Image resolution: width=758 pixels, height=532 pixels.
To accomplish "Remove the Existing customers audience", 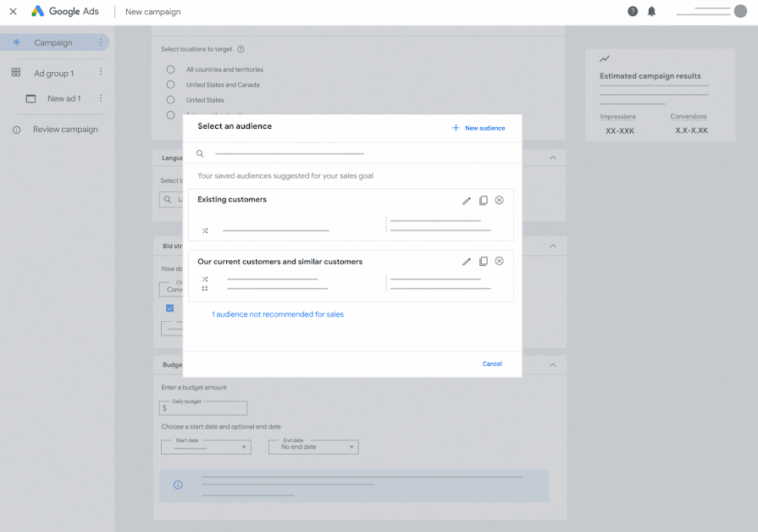I will coord(500,200).
